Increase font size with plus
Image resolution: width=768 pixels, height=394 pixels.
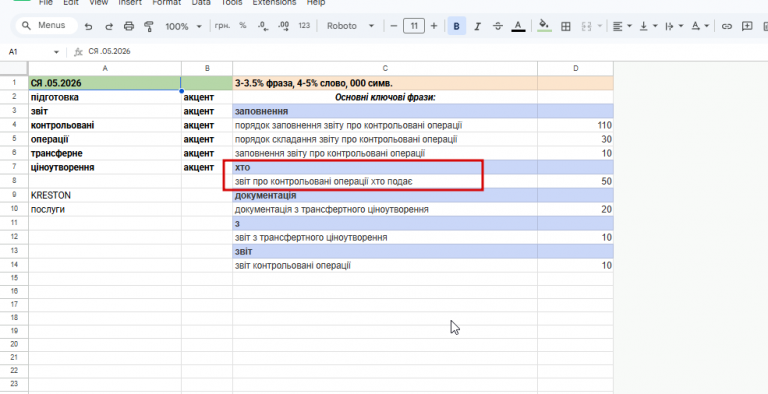point(433,26)
